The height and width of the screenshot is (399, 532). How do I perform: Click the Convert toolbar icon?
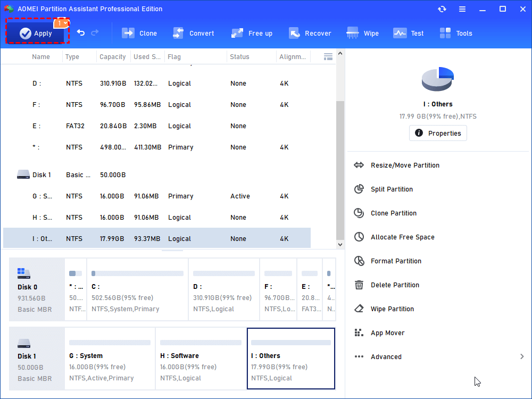click(x=178, y=33)
